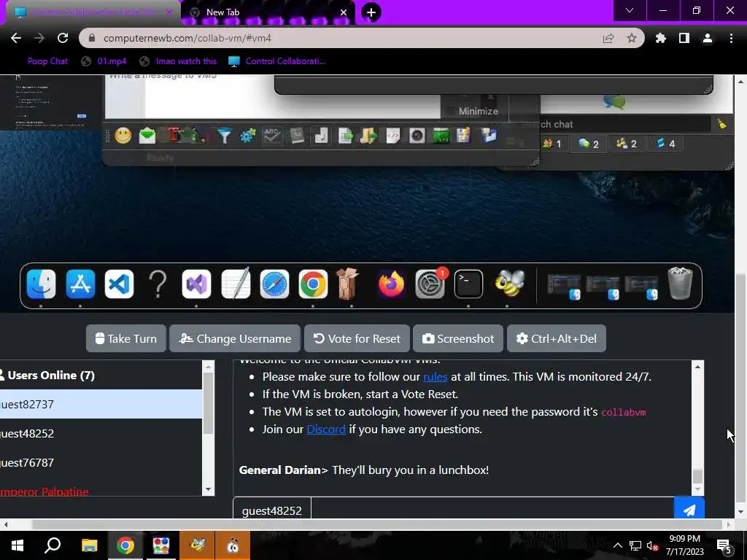This screenshot has width=747, height=560.
Task: Open the Chrome three-dot menu
Action: [x=731, y=38]
